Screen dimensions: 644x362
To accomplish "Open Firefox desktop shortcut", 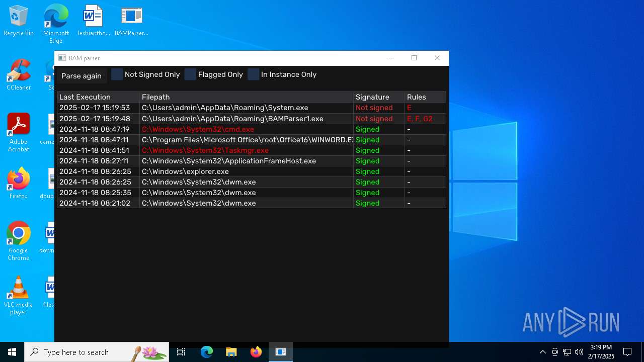I will point(19,184).
